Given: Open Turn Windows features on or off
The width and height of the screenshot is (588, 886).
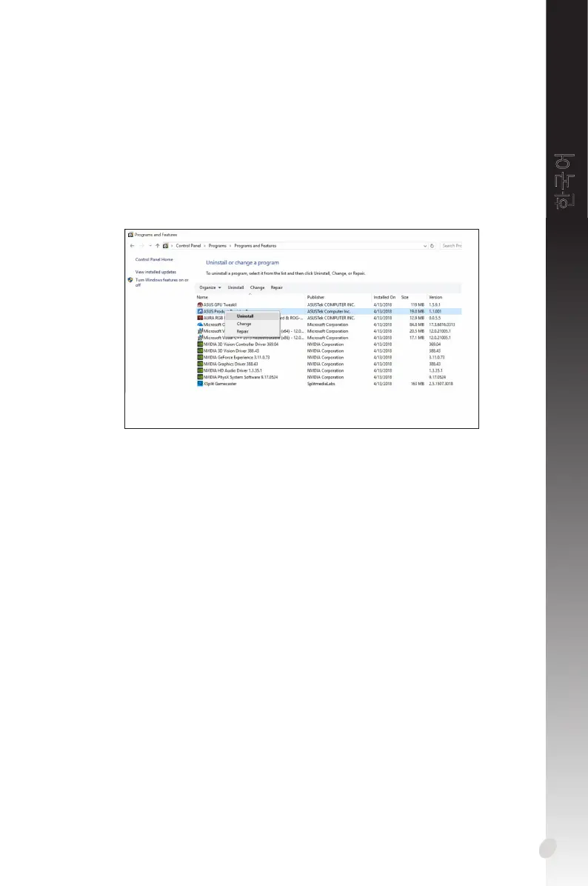Looking at the screenshot, I should (162, 282).
